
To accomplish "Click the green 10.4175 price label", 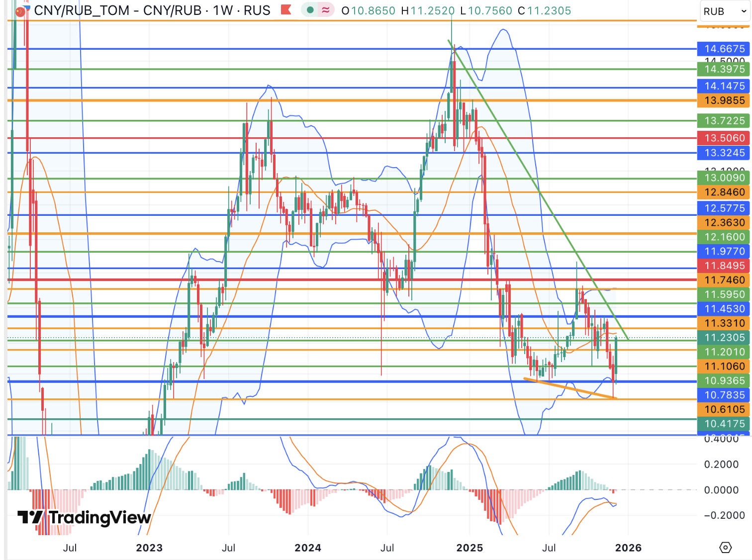I will pos(724,424).
